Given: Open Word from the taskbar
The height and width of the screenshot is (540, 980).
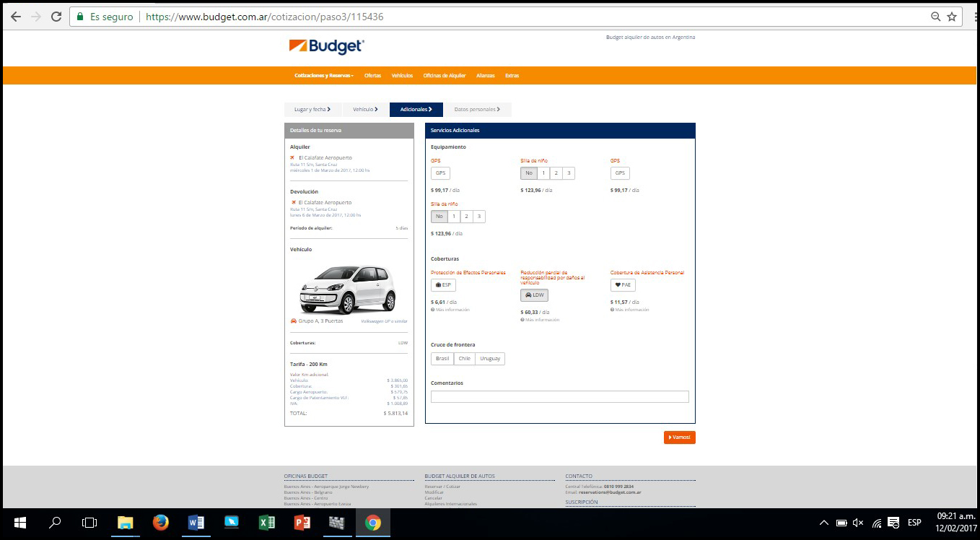Looking at the screenshot, I should pyautogui.click(x=196, y=523).
